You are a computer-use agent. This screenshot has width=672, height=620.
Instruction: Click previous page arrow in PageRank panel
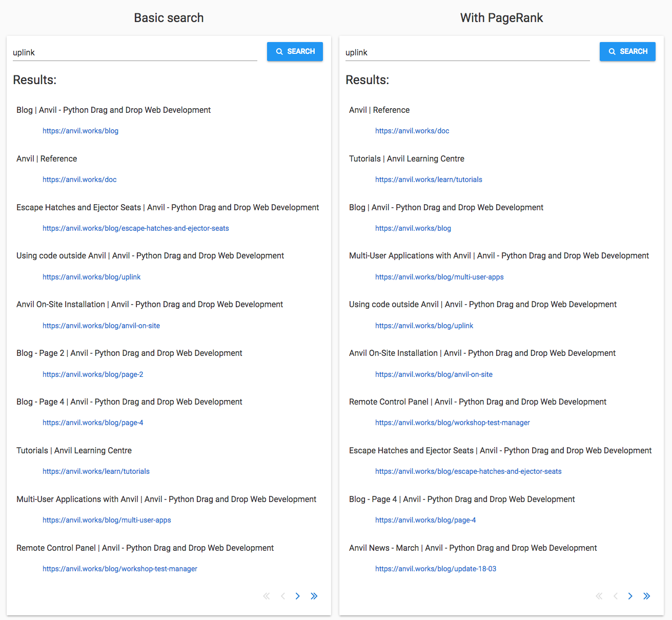pos(616,596)
